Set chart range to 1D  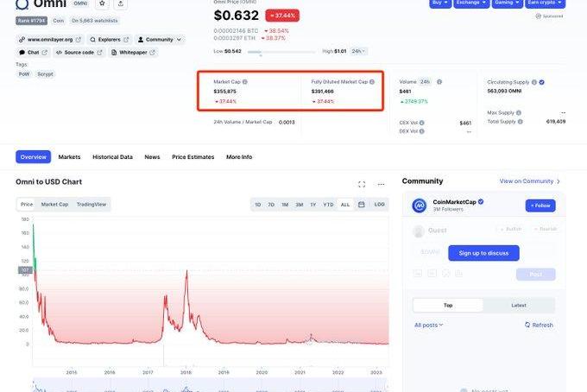pyautogui.click(x=257, y=205)
